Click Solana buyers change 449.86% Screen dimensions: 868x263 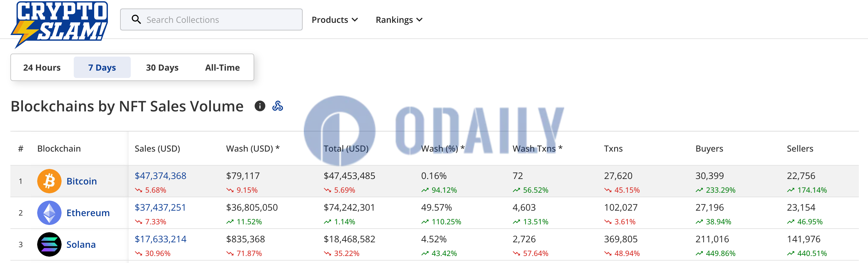(x=715, y=253)
